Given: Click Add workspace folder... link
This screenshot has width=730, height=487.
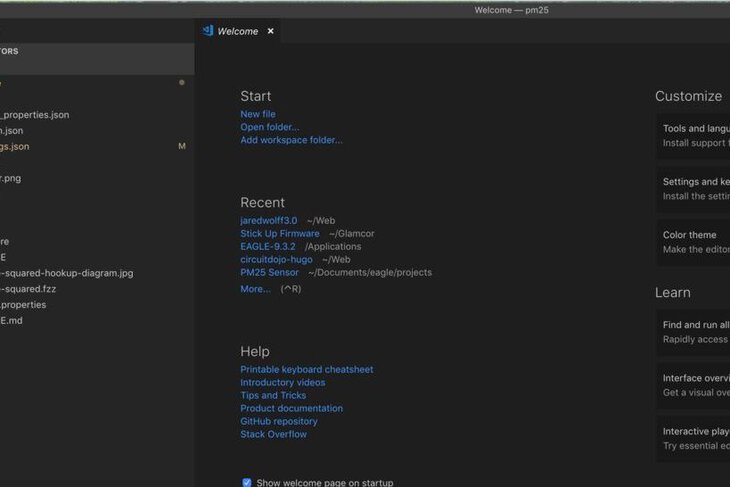Looking at the screenshot, I should click(x=291, y=140).
